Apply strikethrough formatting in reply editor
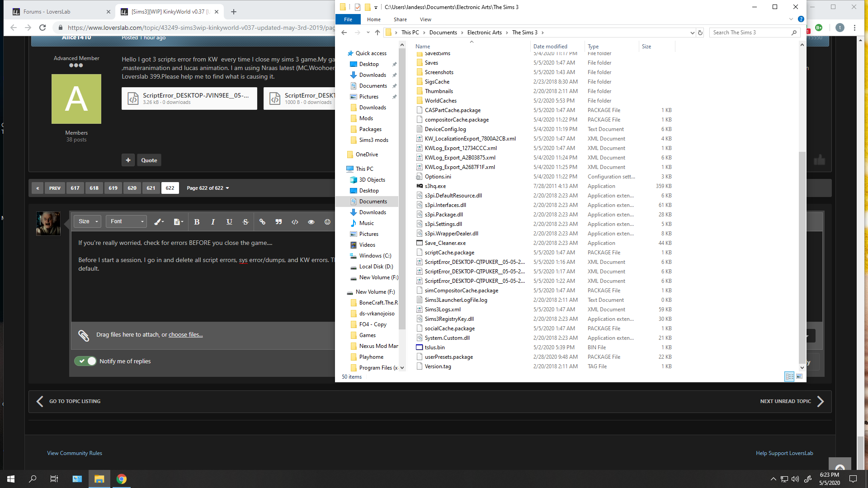Screen dimensions: 868x488 [245, 222]
